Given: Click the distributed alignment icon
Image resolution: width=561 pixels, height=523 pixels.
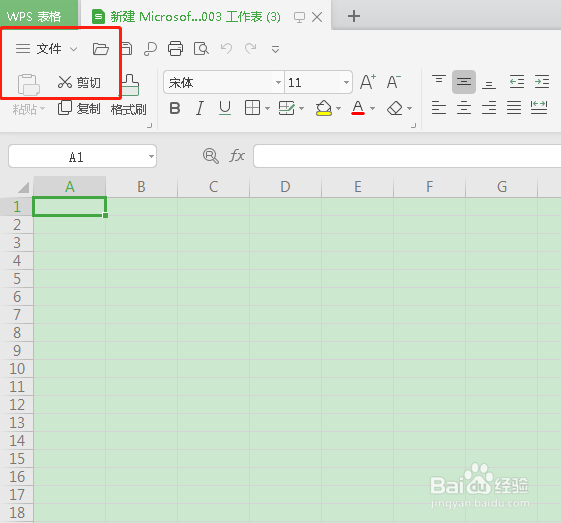Looking at the screenshot, I should (x=539, y=108).
